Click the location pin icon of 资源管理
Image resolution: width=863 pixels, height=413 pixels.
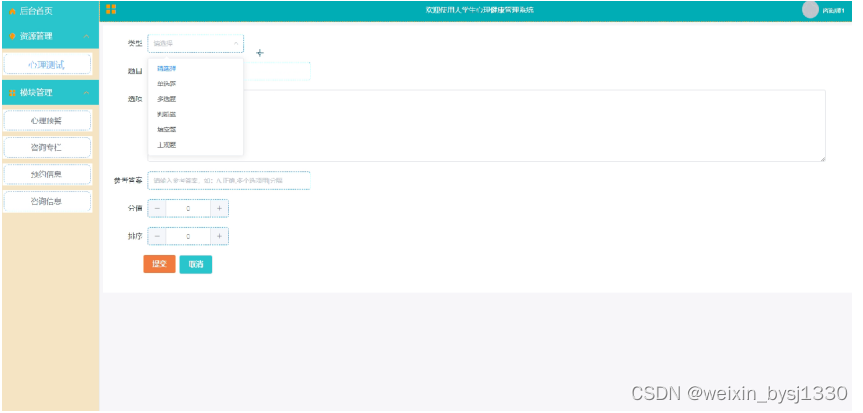coord(13,36)
